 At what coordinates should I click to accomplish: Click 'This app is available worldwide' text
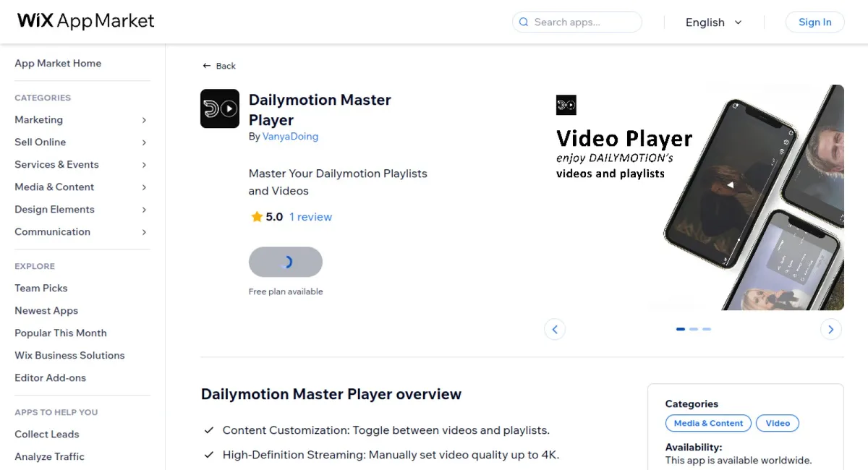point(739,461)
